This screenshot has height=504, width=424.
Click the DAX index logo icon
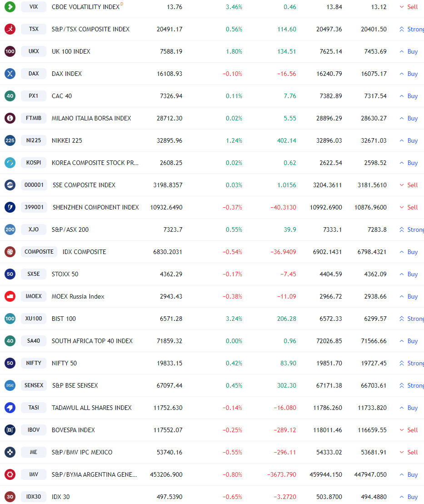(x=10, y=74)
